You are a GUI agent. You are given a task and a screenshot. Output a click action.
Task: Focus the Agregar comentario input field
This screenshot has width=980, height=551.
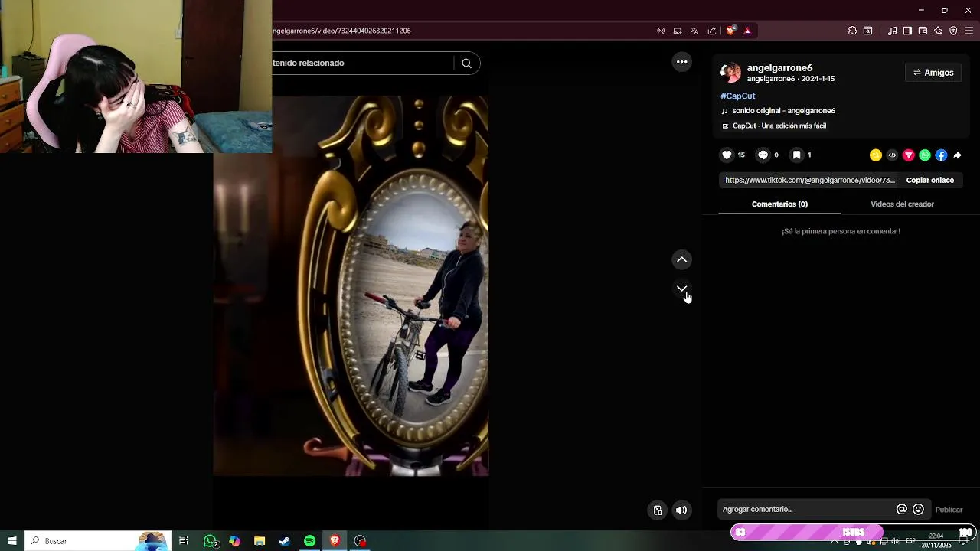coord(806,510)
